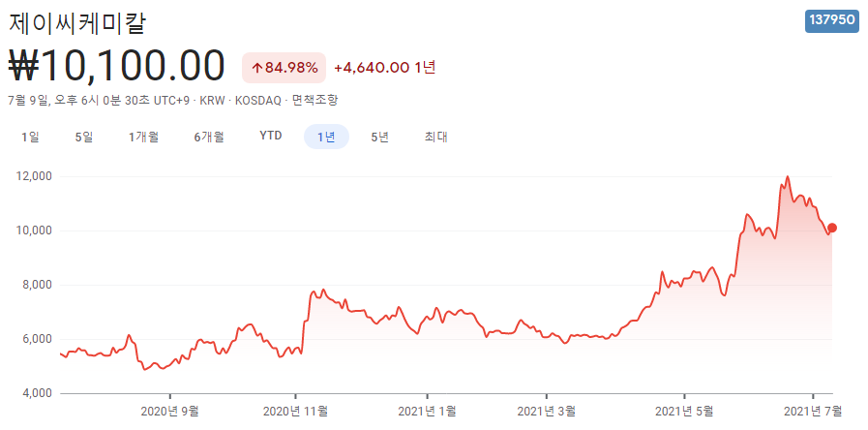Click the 7월 9일 timestamp text
Image resolution: width=868 pixels, height=430 pixels.
click(99, 101)
